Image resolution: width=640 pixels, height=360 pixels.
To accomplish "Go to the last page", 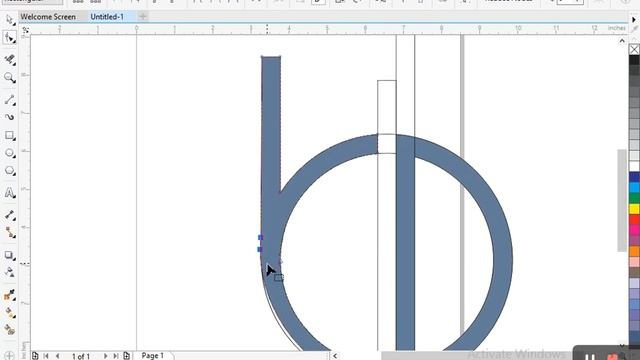I will pyautogui.click(x=116, y=356).
